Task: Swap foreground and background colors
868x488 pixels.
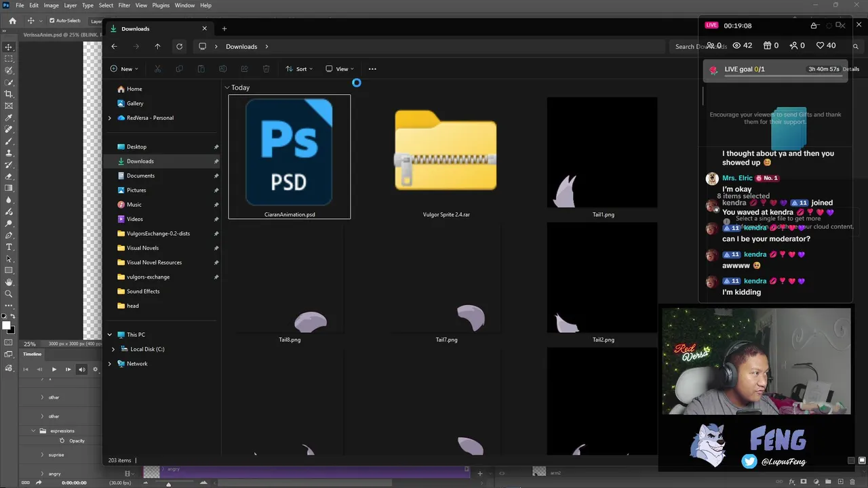Action: pyautogui.click(x=13, y=317)
